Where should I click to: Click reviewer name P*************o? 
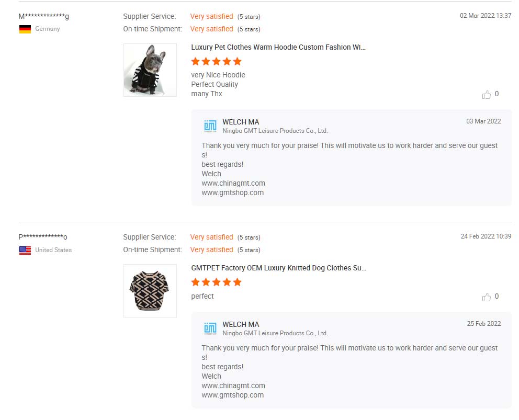coord(43,237)
